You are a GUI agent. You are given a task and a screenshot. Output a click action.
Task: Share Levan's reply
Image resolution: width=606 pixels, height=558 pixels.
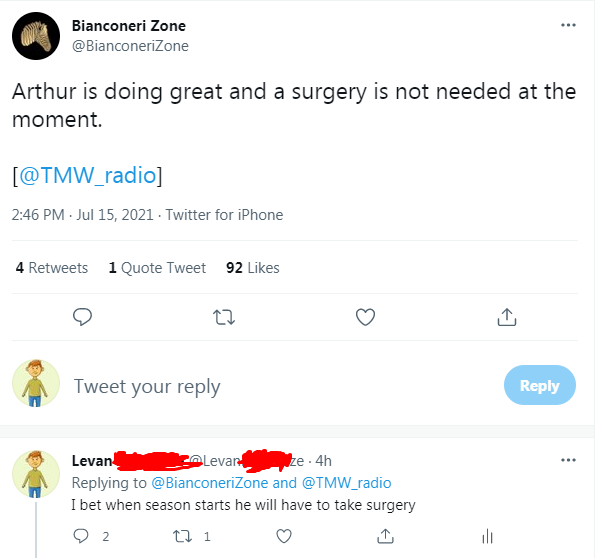click(386, 537)
